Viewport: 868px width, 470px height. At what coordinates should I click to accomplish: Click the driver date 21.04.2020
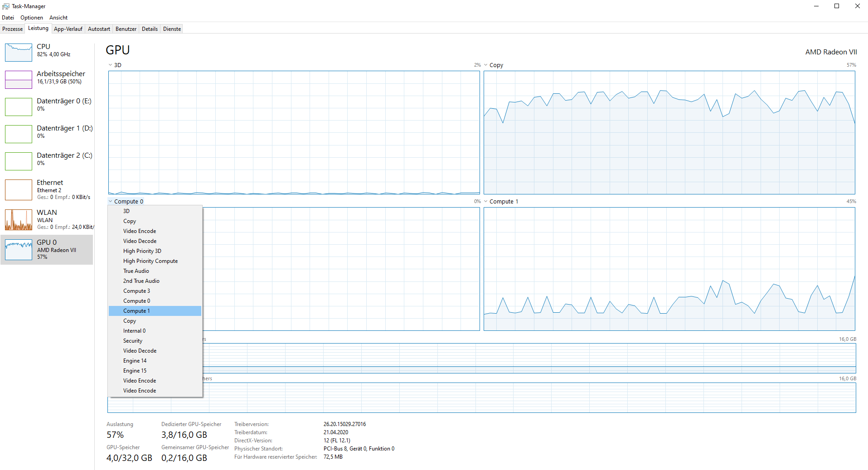point(336,432)
